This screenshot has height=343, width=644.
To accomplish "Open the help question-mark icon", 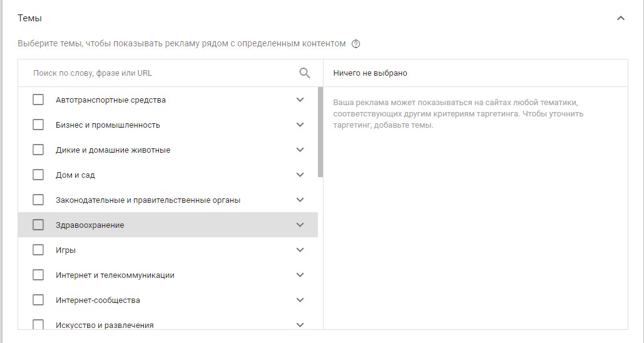I will point(356,44).
